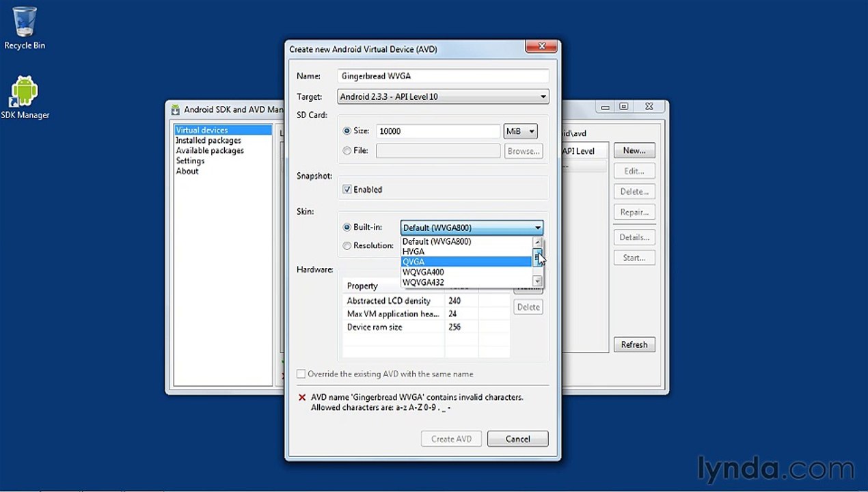Click the skin list scroll up arrow
Viewport: 868px width, 492px height.
pos(537,242)
